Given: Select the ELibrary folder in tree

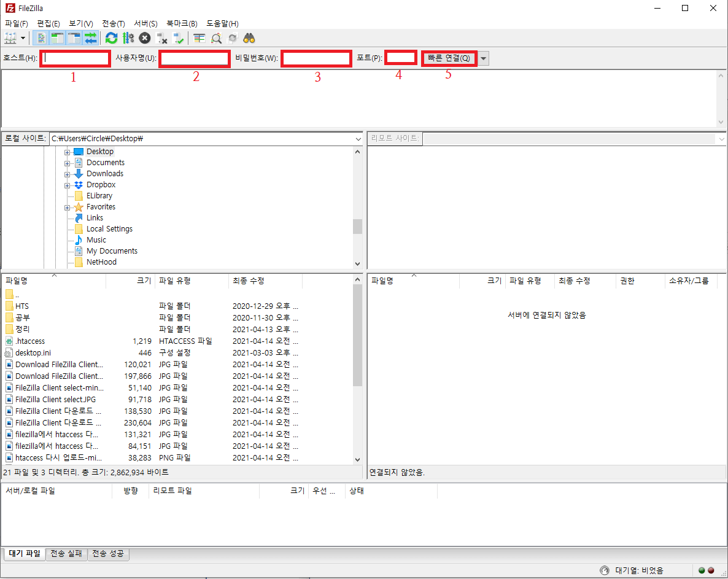Looking at the screenshot, I should 99,196.
